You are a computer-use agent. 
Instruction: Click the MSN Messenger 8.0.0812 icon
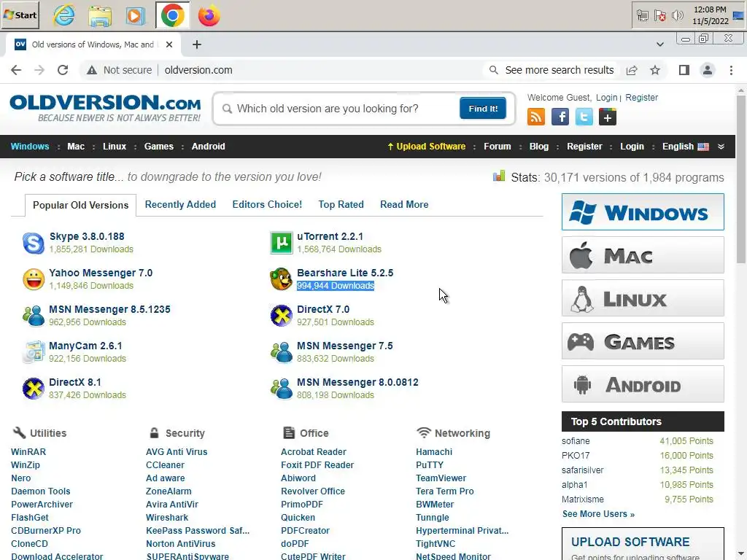pyautogui.click(x=281, y=389)
